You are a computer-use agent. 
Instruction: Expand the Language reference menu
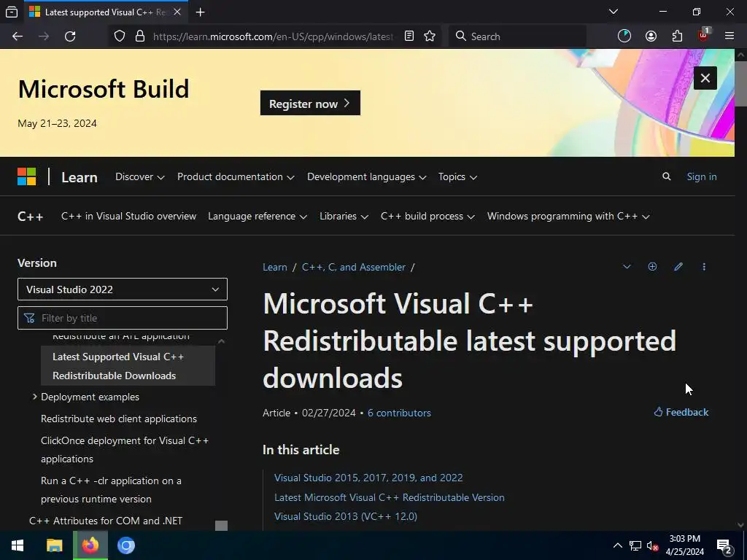pyautogui.click(x=258, y=216)
